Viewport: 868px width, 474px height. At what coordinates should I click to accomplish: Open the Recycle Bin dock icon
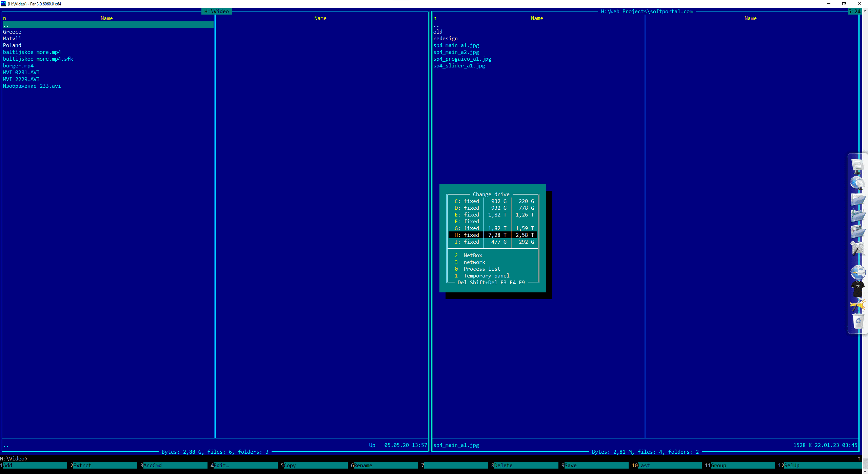pos(857,321)
